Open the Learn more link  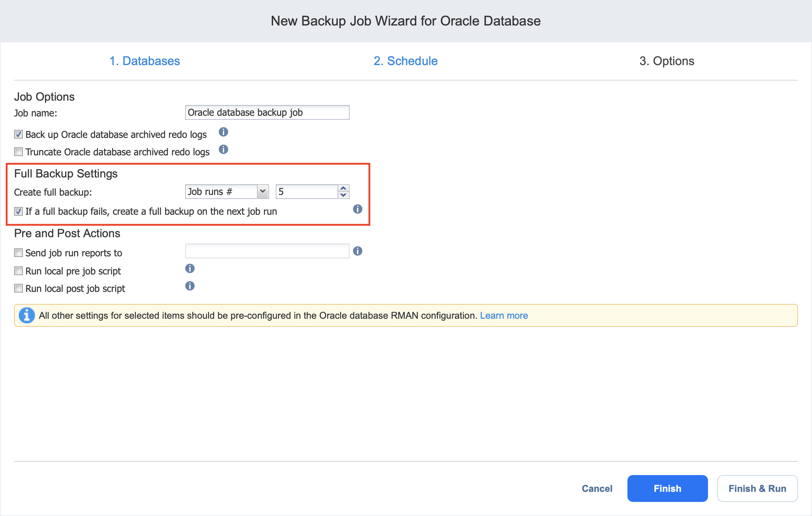click(504, 315)
